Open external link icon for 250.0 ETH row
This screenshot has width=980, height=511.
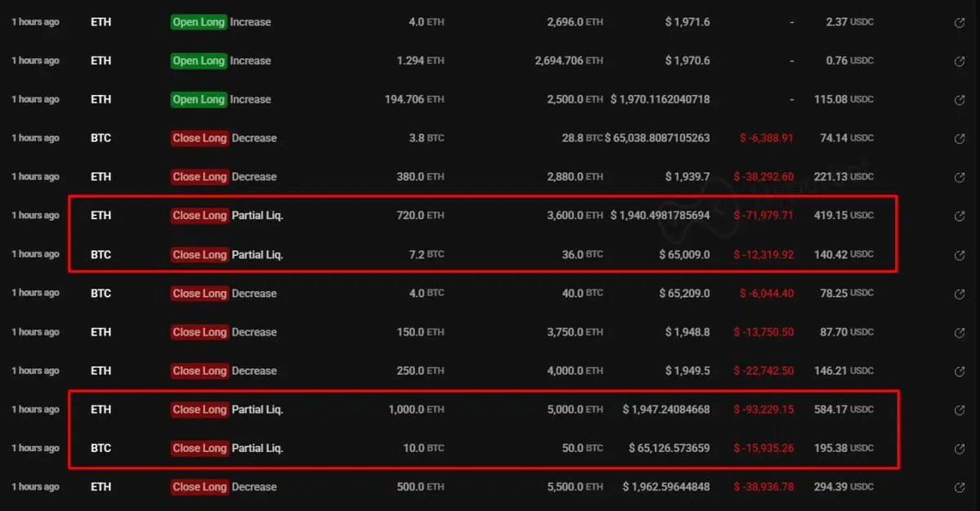coord(960,371)
